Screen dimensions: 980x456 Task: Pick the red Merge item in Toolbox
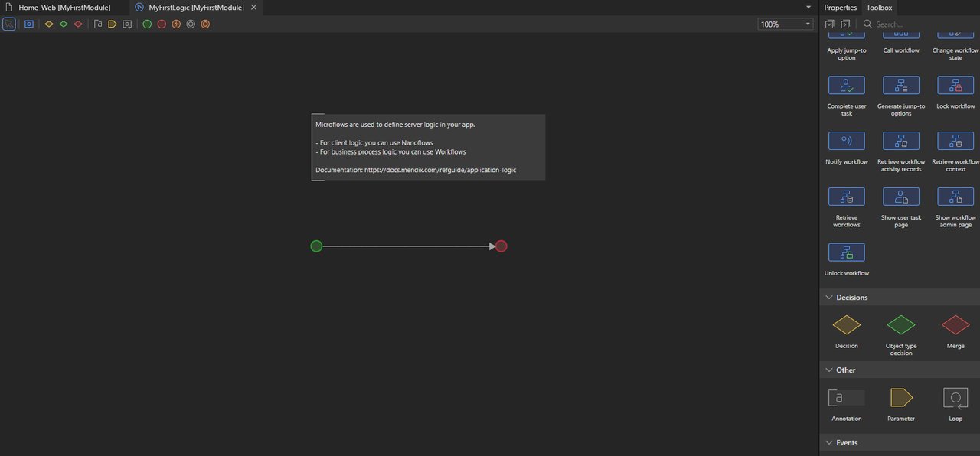point(955,325)
